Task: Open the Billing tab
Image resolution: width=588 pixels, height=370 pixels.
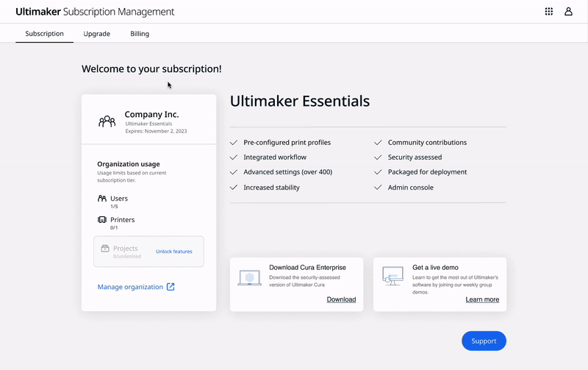Action: [x=140, y=33]
